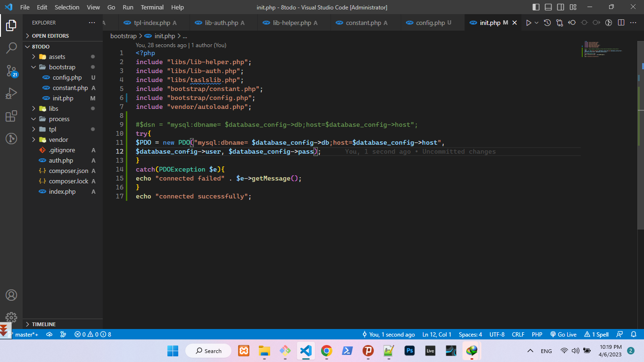Click the VS Code logo in title bar

coord(8,7)
